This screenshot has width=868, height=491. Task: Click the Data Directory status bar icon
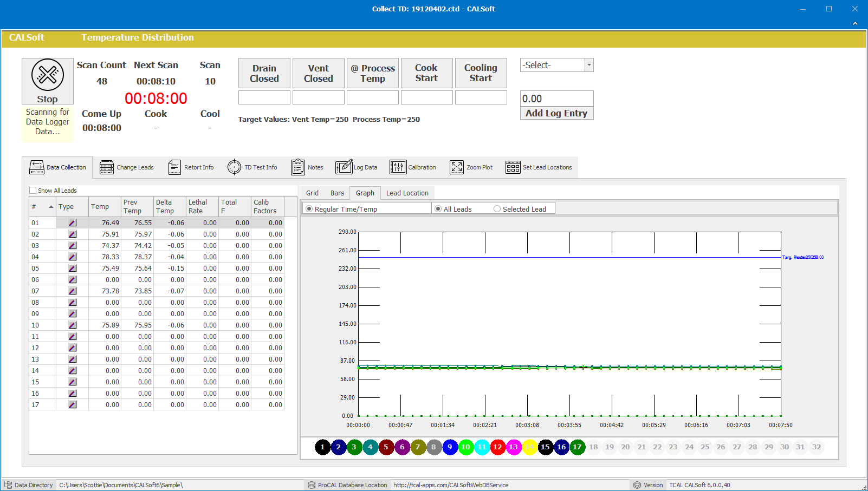[8, 485]
